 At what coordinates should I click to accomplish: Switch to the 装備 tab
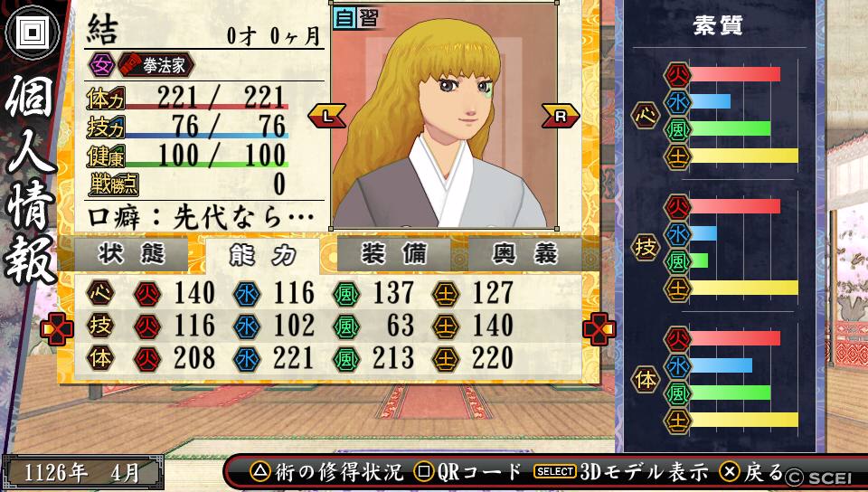point(393,254)
